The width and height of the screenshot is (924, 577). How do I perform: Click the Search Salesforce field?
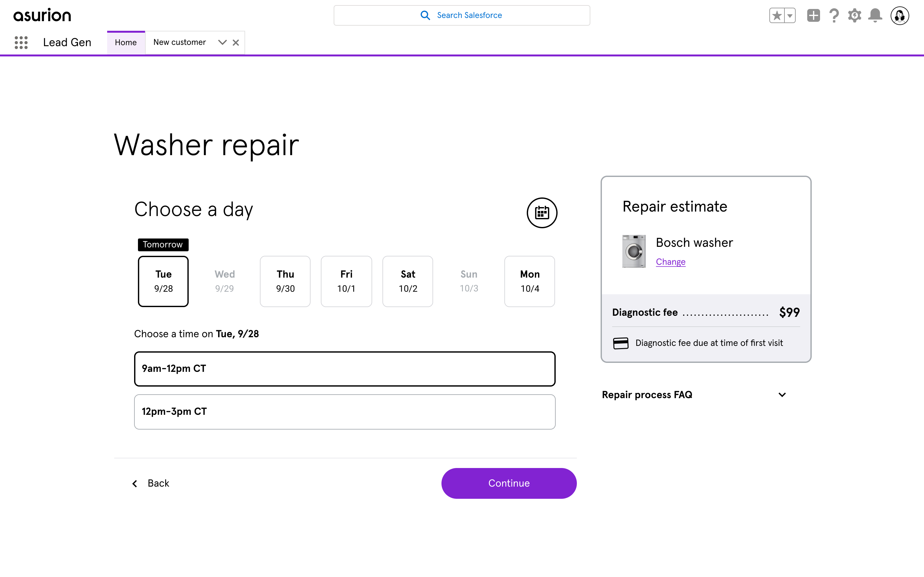pos(462,15)
